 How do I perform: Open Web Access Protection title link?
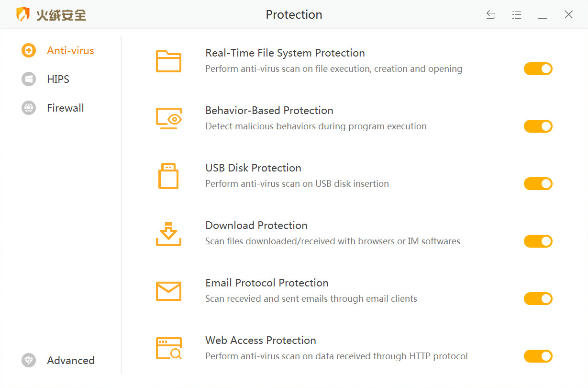tap(261, 341)
